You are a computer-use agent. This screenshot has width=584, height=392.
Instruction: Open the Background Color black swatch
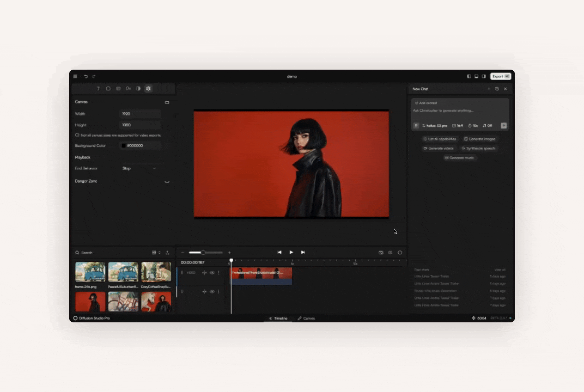[124, 145]
